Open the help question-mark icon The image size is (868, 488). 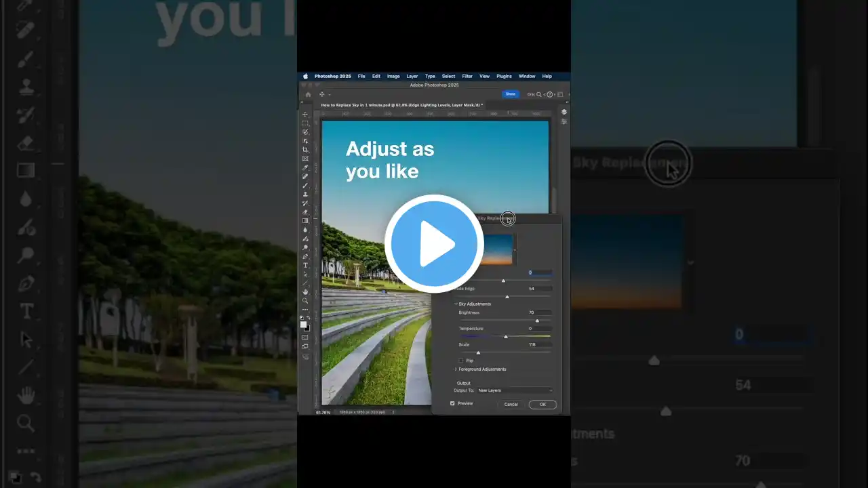[x=550, y=94]
